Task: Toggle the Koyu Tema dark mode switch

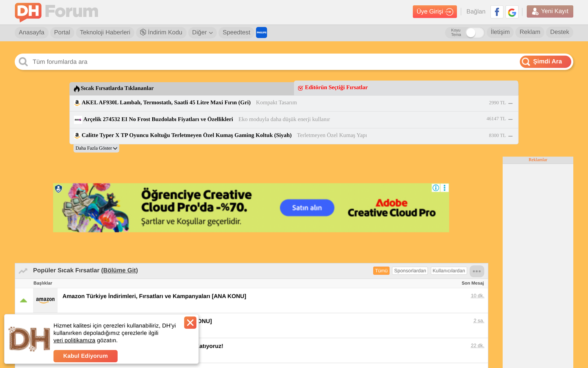Action: click(x=475, y=33)
